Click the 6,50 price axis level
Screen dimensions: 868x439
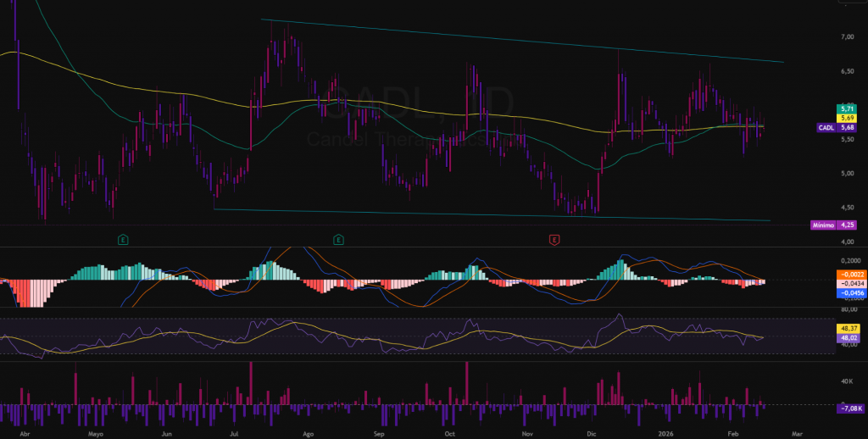click(848, 71)
